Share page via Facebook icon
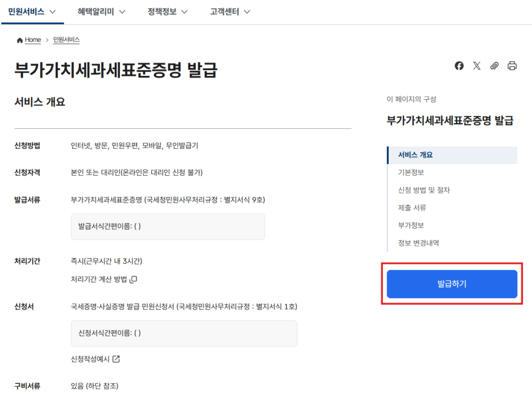This screenshot has width=532, height=401. click(x=459, y=66)
